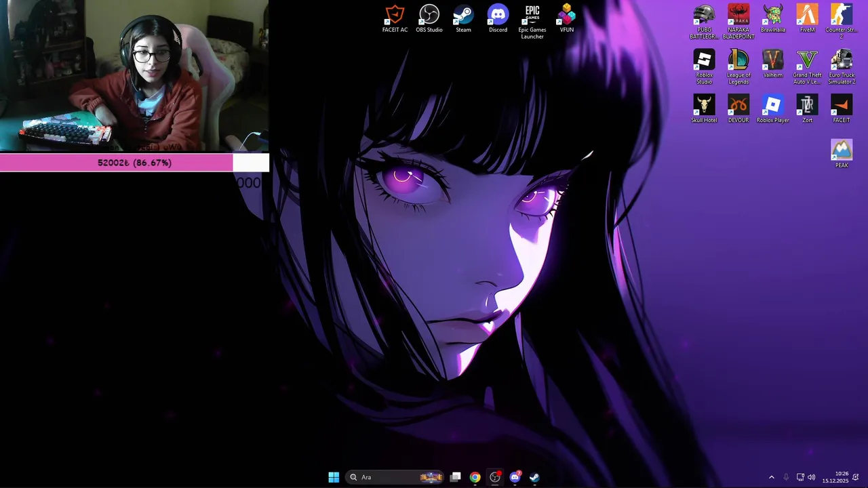
Task: Open Google Chrome from the taskbar
Action: [475, 477]
